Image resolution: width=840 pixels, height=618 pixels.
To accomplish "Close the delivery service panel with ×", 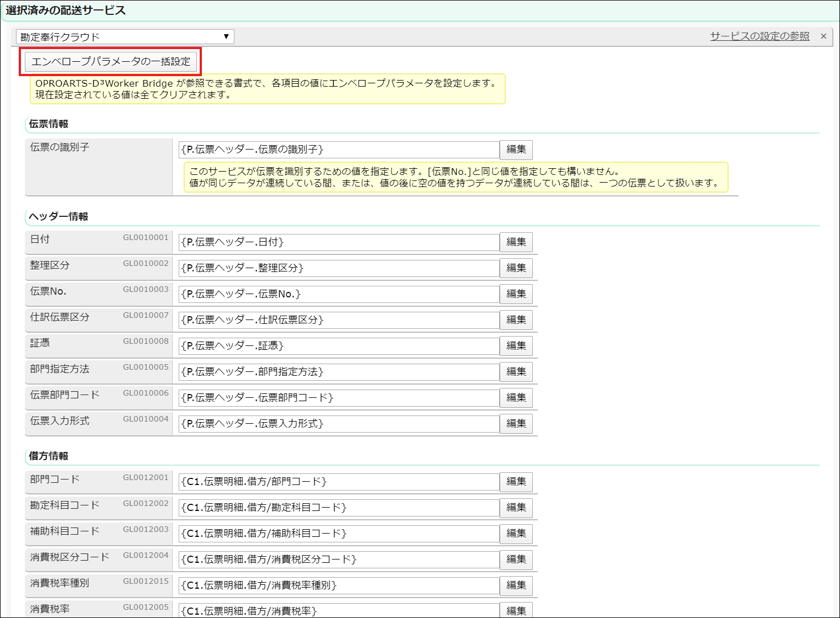I will coord(823,36).
